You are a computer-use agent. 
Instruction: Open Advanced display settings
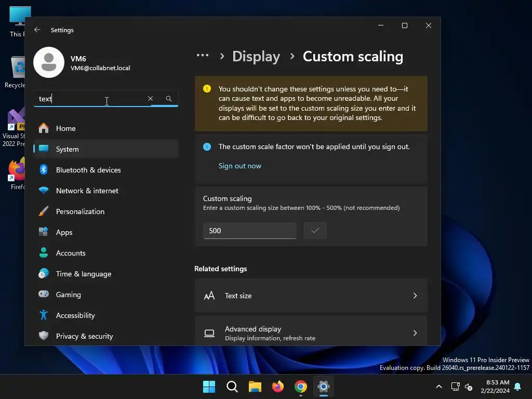[311, 331]
